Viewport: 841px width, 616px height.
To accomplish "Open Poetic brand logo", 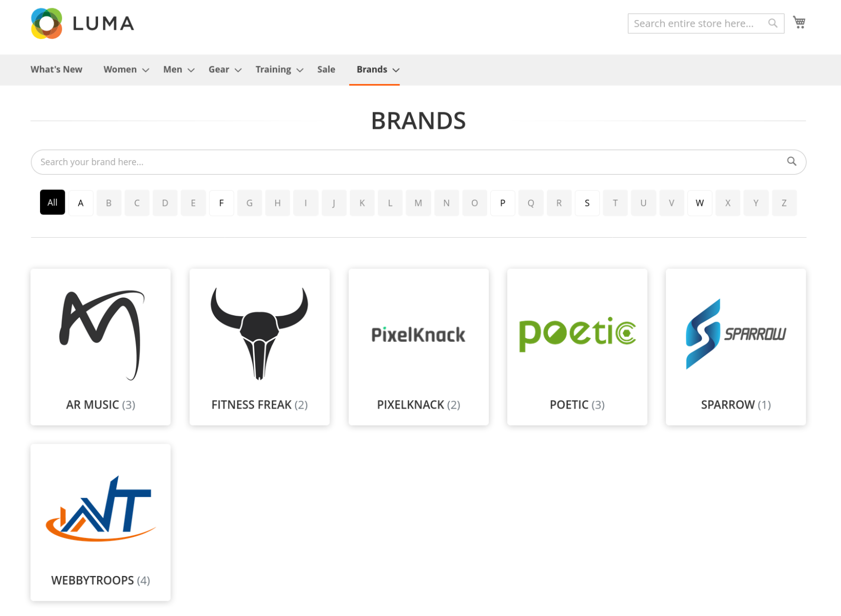I will pyautogui.click(x=577, y=334).
